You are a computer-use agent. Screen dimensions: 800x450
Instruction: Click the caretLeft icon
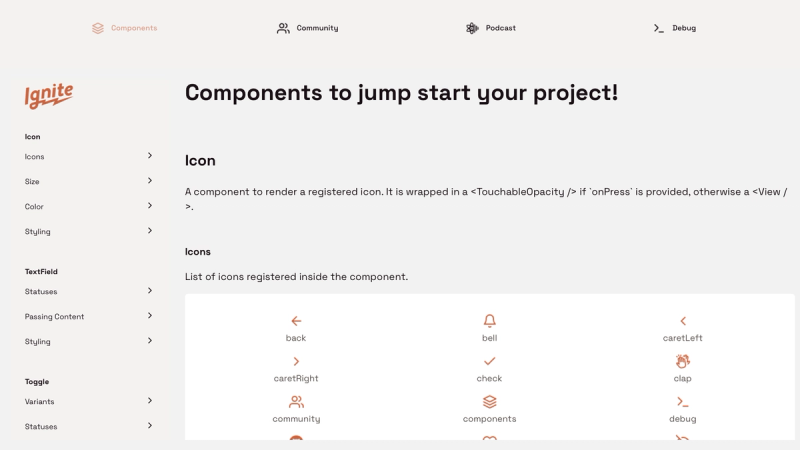(x=683, y=321)
